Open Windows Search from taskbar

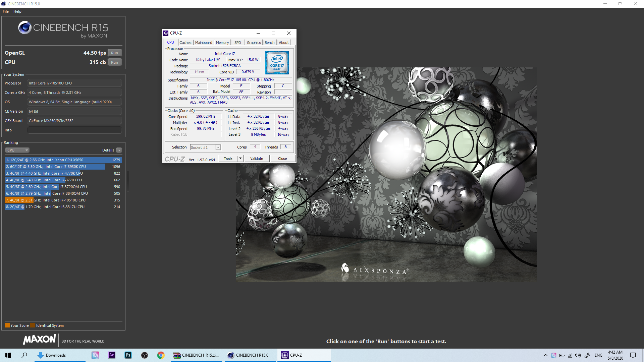24,355
